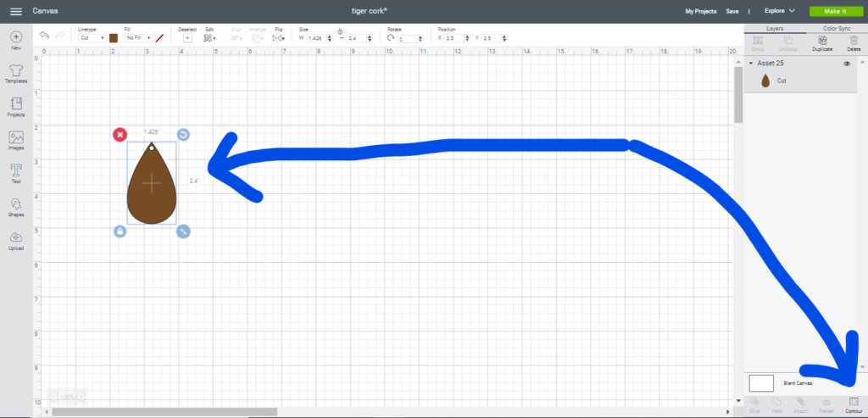Open the hamburger main menu
Image resolution: width=868 pixels, height=418 pixels.
(x=16, y=11)
